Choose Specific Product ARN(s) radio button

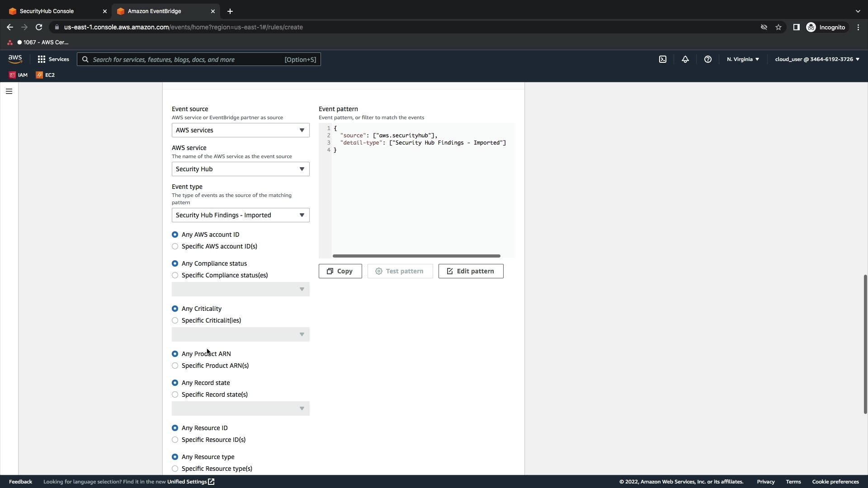pyautogui.click(x=175, y=366)
